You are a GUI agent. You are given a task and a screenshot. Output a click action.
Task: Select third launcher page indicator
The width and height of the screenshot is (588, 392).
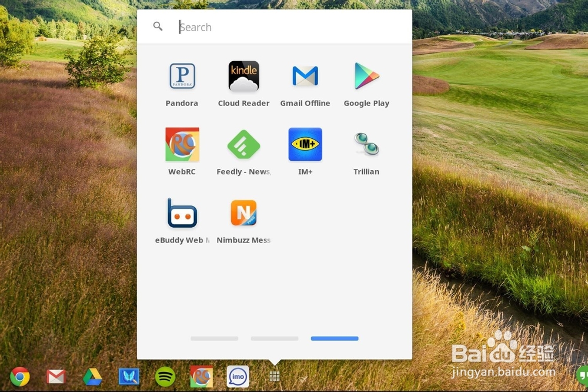click(335, 338)
